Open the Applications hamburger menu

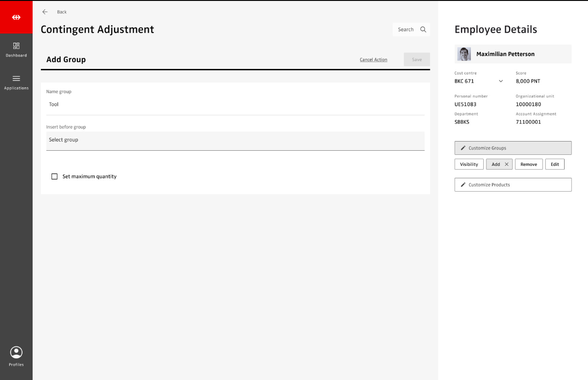click(x=16, y=79)
